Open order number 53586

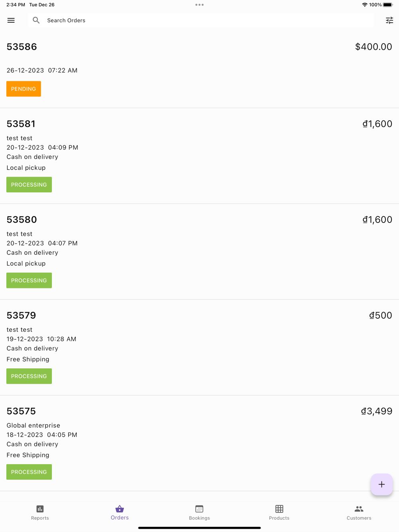click(x=22, y=47)
